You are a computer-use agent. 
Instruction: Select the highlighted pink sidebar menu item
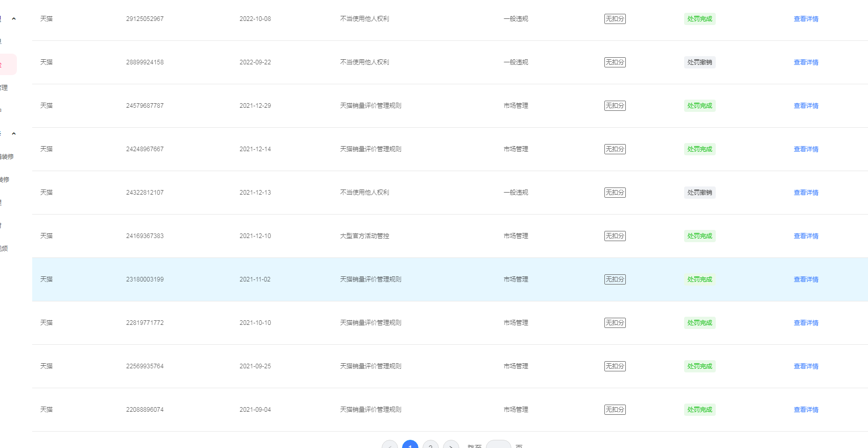point(7,64)
